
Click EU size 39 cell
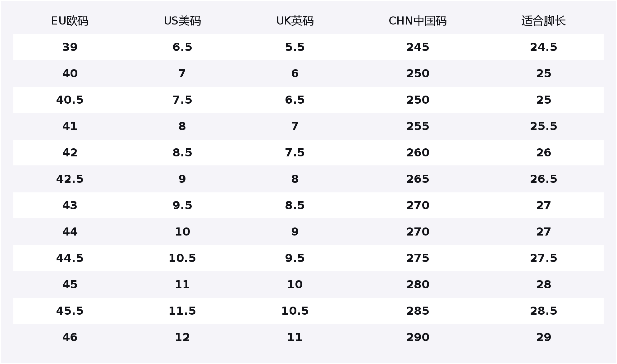pyautogui.click(x=70, y=47)
